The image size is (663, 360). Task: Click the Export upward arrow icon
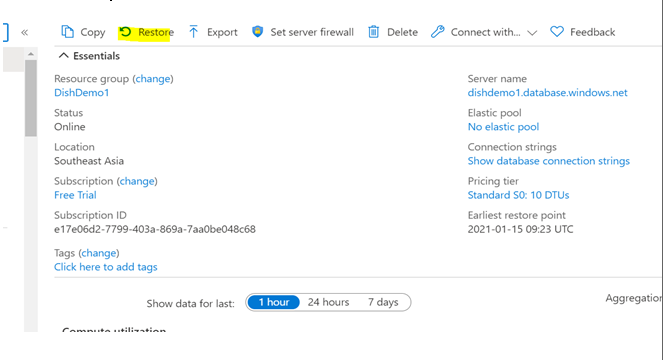click(193, 32)
